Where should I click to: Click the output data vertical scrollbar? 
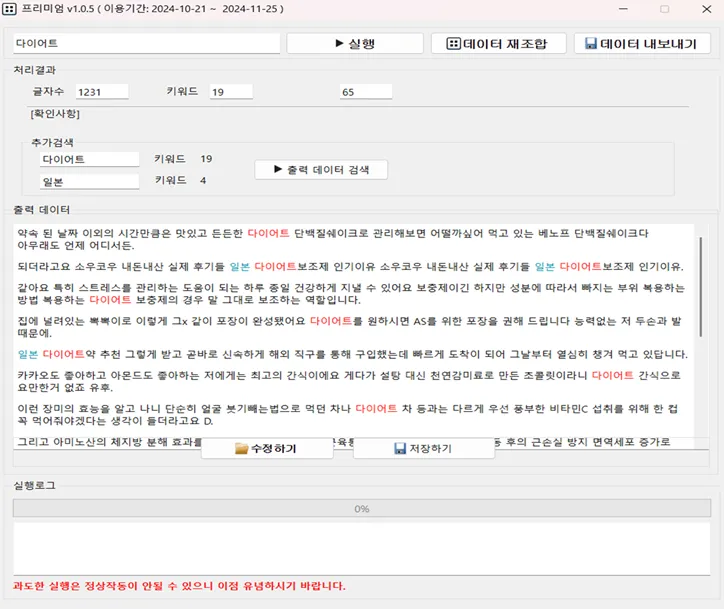(701, 287)
